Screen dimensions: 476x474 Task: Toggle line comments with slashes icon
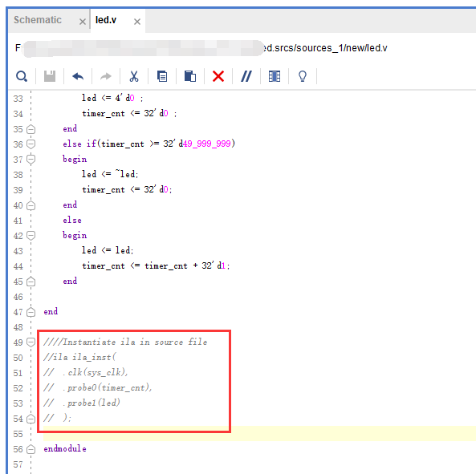(x=246, y=76)
